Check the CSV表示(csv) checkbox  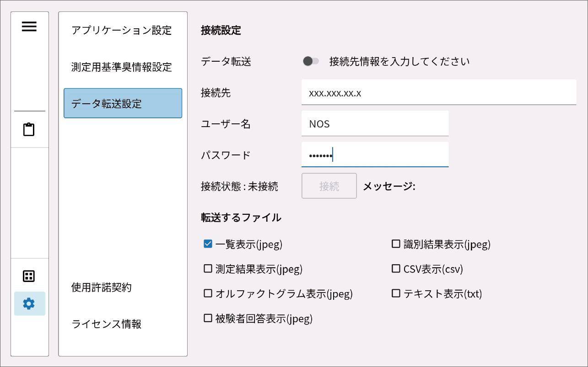396,269
